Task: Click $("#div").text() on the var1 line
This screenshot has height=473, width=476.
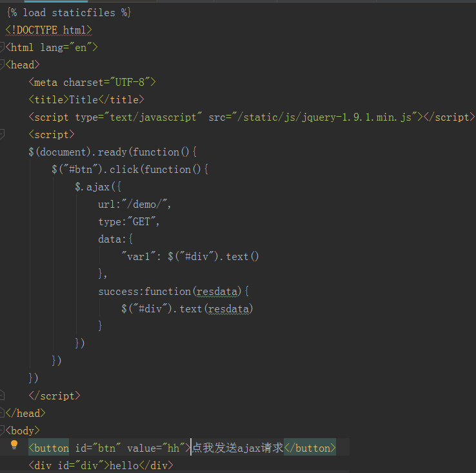Action: (213, 256)
